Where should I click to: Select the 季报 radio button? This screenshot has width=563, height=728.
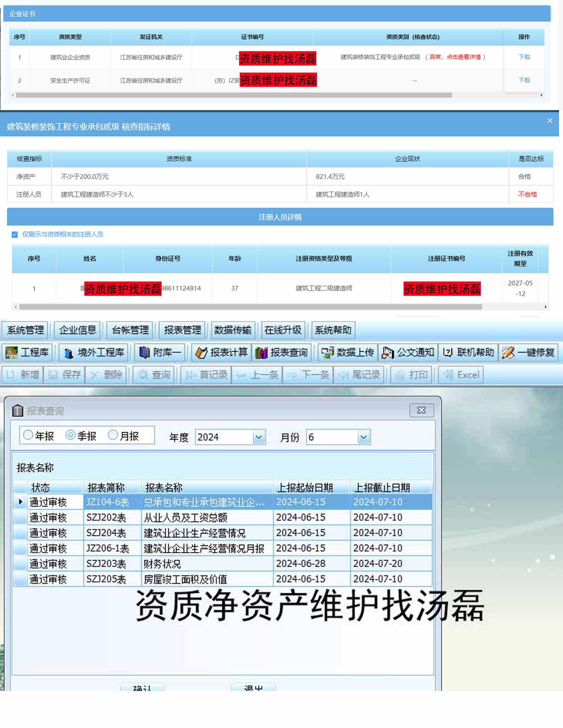pos(70,435)
